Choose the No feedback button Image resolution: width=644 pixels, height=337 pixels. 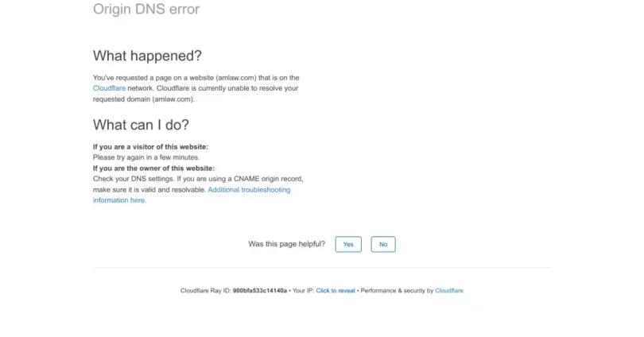(x=382, y=244)
